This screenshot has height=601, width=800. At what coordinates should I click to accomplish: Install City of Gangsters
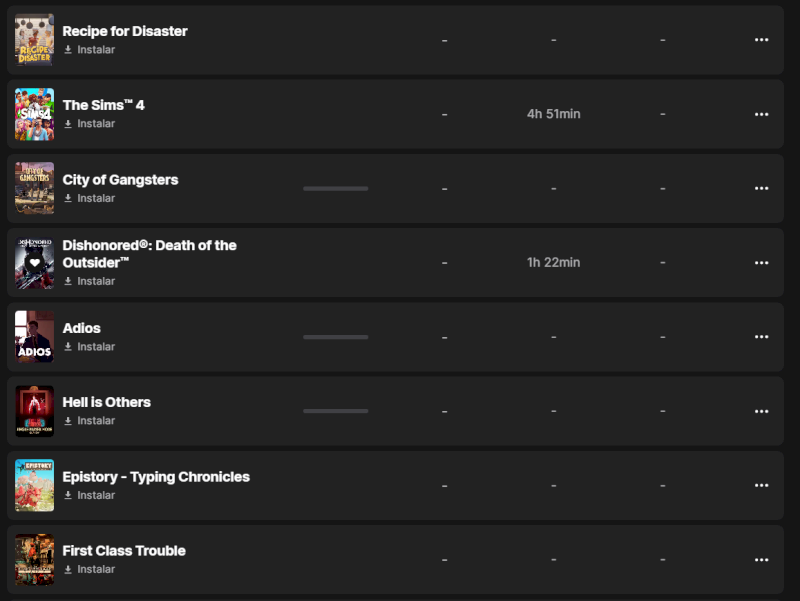(90, 198)
